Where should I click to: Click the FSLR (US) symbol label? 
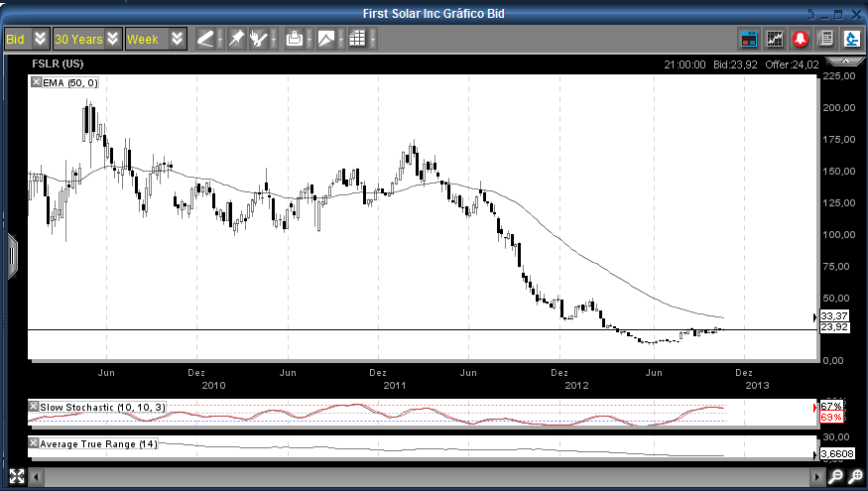pos(58,63)
